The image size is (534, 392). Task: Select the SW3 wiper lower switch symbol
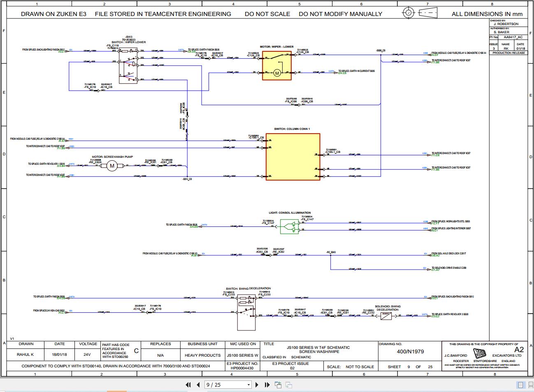128,66
